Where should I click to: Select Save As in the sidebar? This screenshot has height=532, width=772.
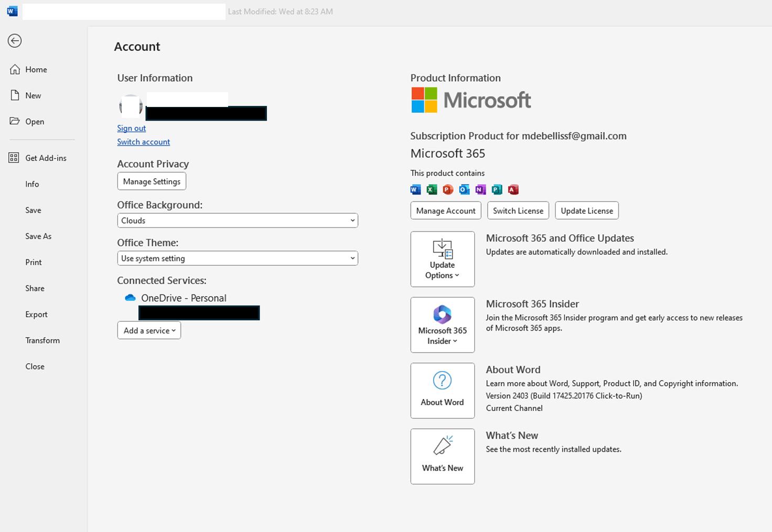click(x=38, y=236)
